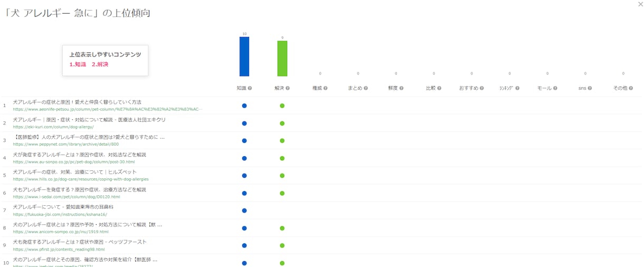Click help icon next to ランキング
Image resolution: width=644 pixels, height=267 pixels.
coord(517,88)
